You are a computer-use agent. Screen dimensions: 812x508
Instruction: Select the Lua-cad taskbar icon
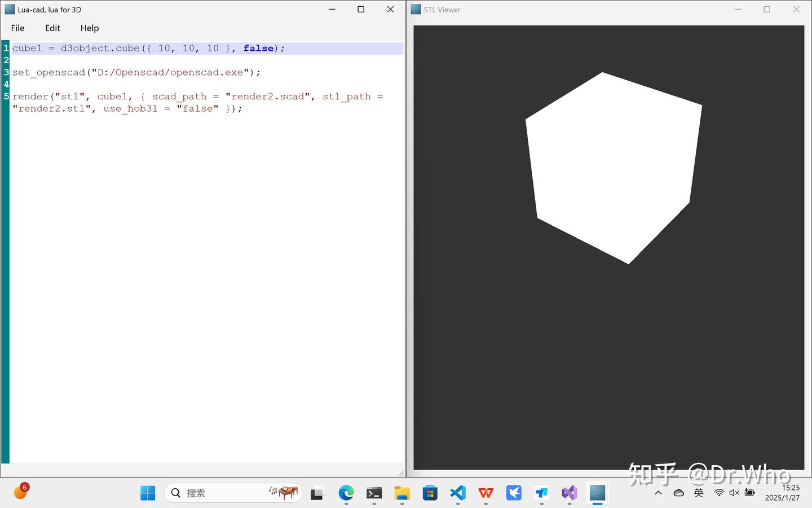(x=597, y=493)
